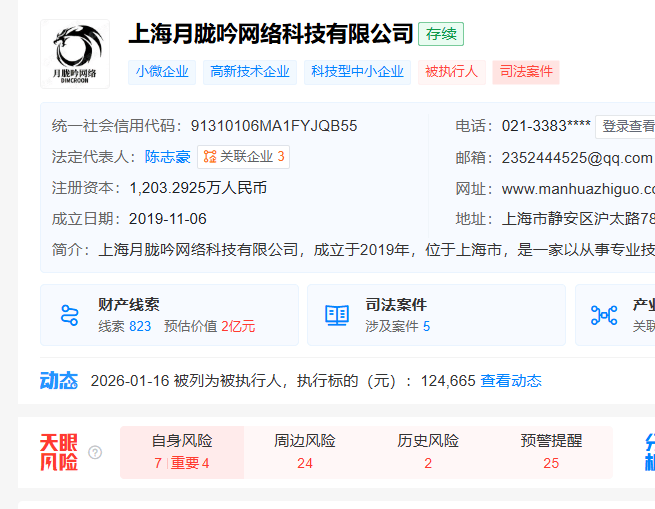Click the 高新技术企业 tag
The image size is (655, 509).
tap(250, 71)
